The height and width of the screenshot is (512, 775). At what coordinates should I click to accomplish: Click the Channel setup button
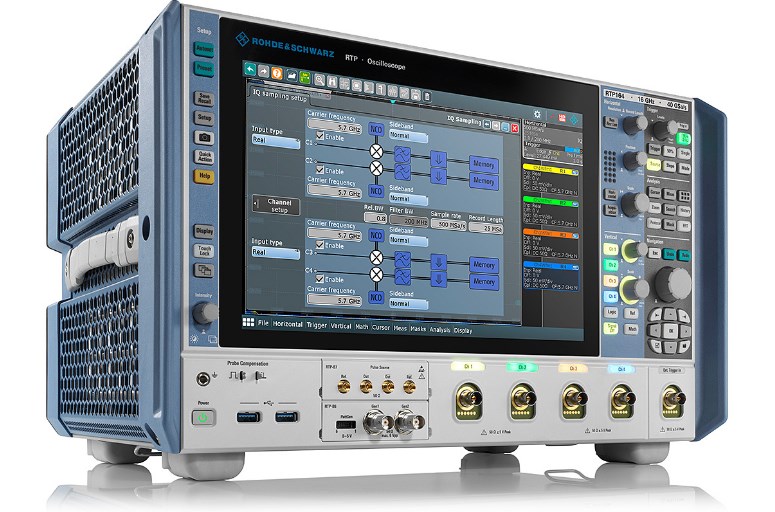pos(276,205)
